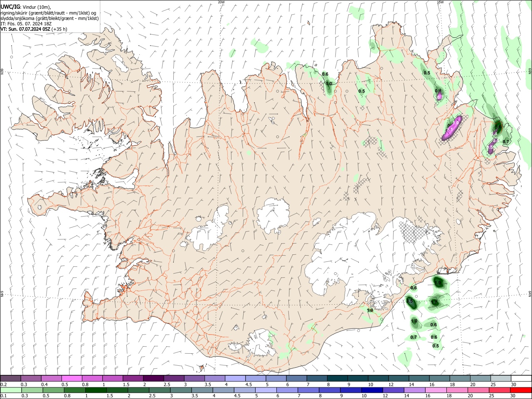This screenshot has height=399, width=532.
Task: Click the 0.2 label in top legend row
Action: 4,384
